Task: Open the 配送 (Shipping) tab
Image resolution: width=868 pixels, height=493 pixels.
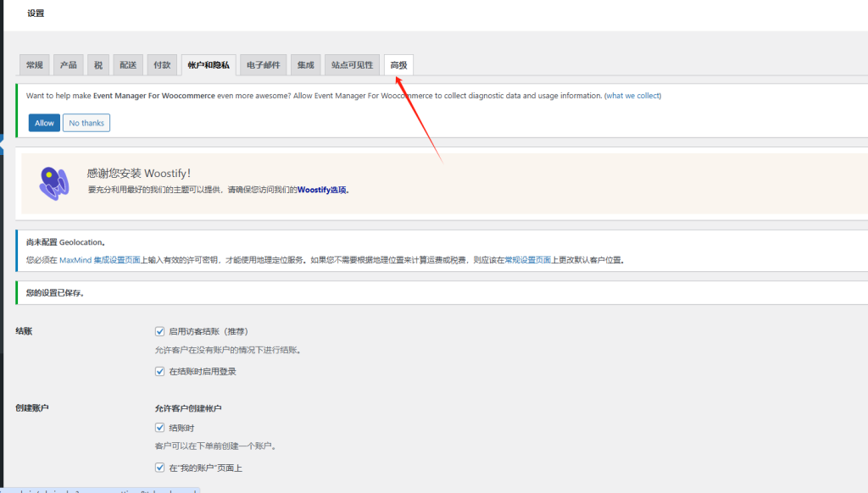Action: [128, 64]
